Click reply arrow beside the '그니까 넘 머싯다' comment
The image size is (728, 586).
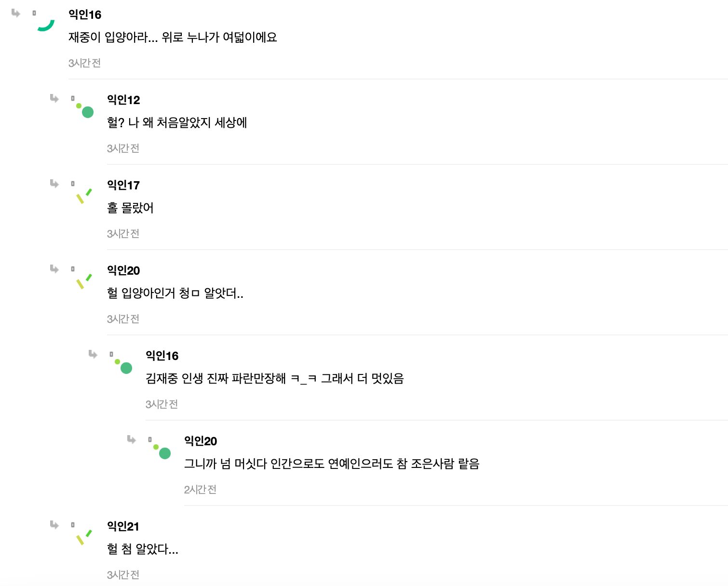pos(131,439)
